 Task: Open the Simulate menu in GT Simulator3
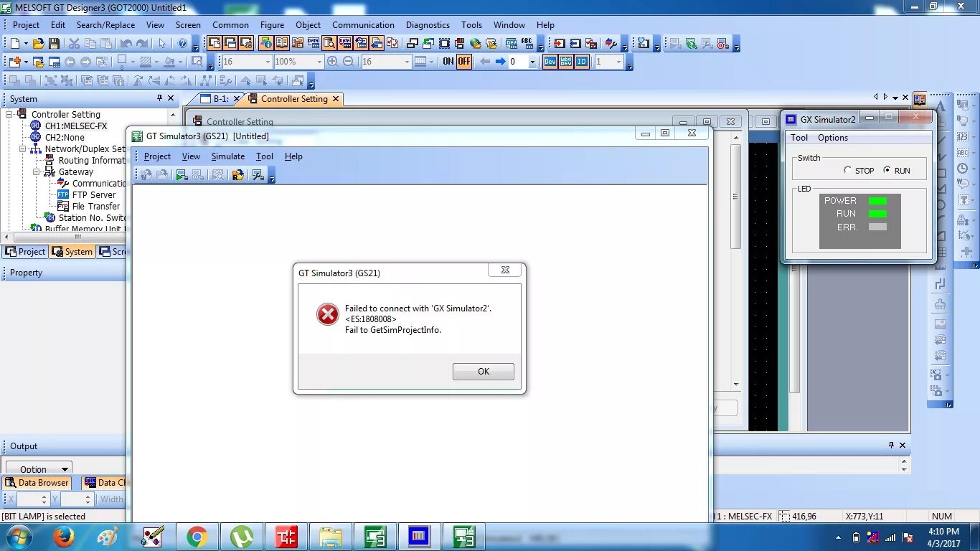click(x=227, y=156)
